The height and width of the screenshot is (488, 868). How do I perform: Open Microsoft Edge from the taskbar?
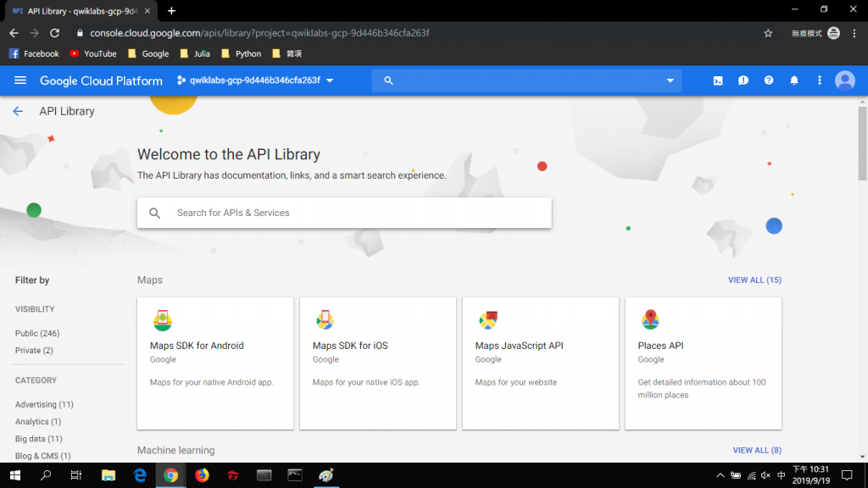coord(140,475)
